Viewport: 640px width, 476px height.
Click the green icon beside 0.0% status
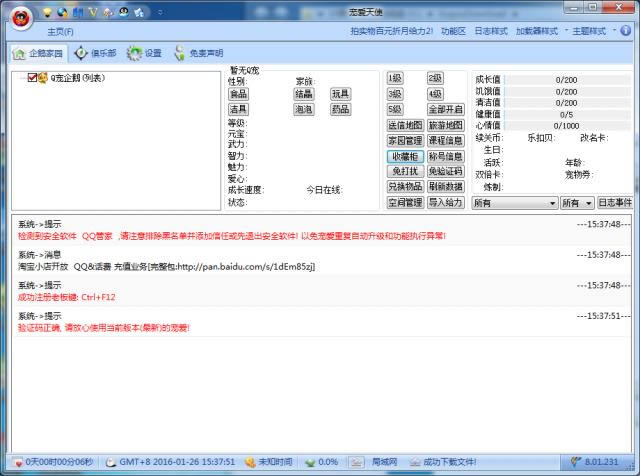click(310, 463)
